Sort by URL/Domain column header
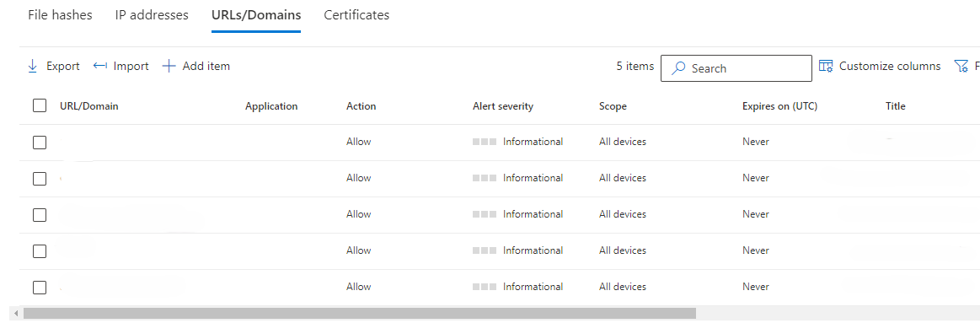The width and height of the screenshot is (980, 323). (88, 105)
